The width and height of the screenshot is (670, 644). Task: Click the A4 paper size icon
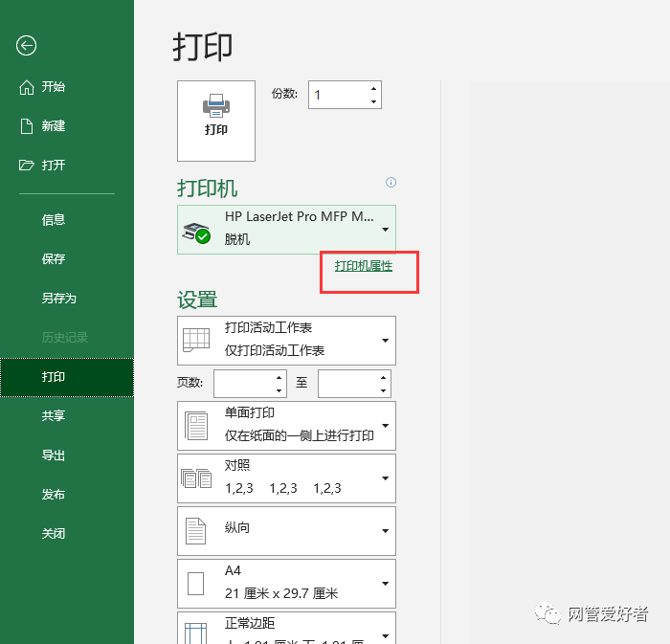pos(195,584)
